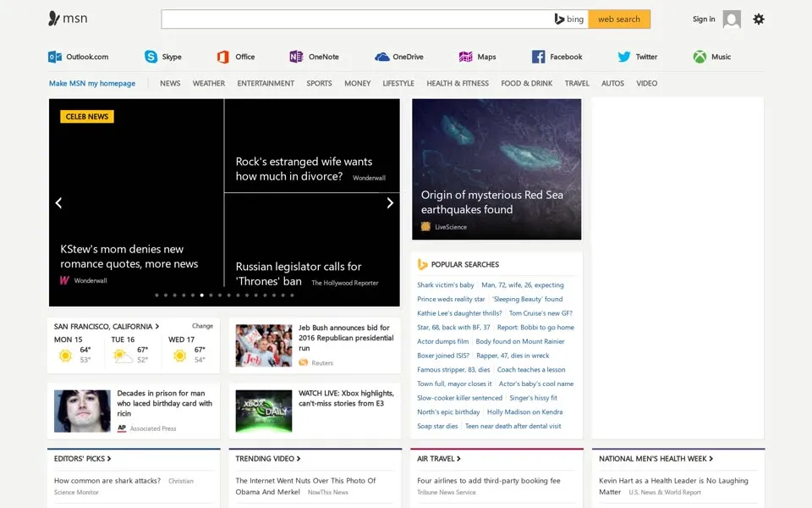Open Outlook.com via its icon
This screenshot has width=812, height=508.
[x=55, y=57]
